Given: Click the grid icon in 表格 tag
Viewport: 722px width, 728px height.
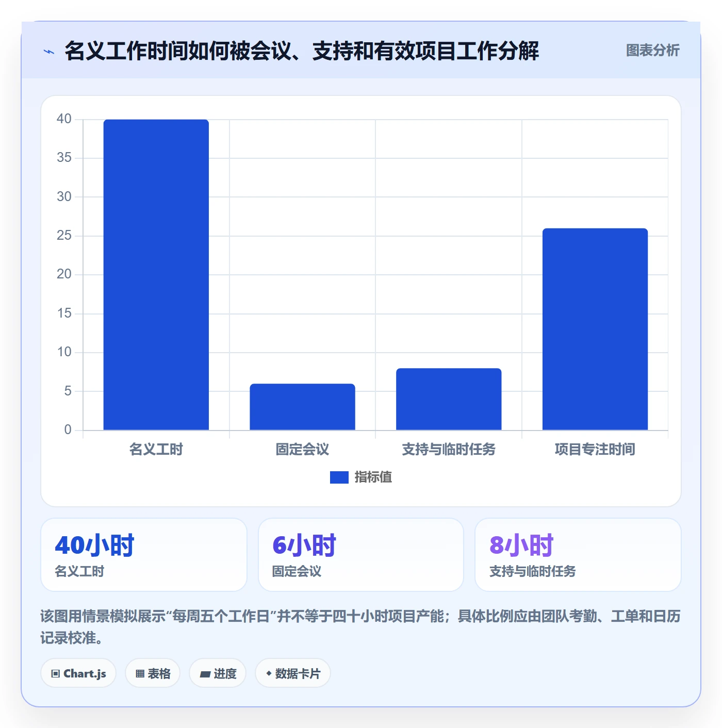Looking at the screenshot, I should [x=140, y=674].
